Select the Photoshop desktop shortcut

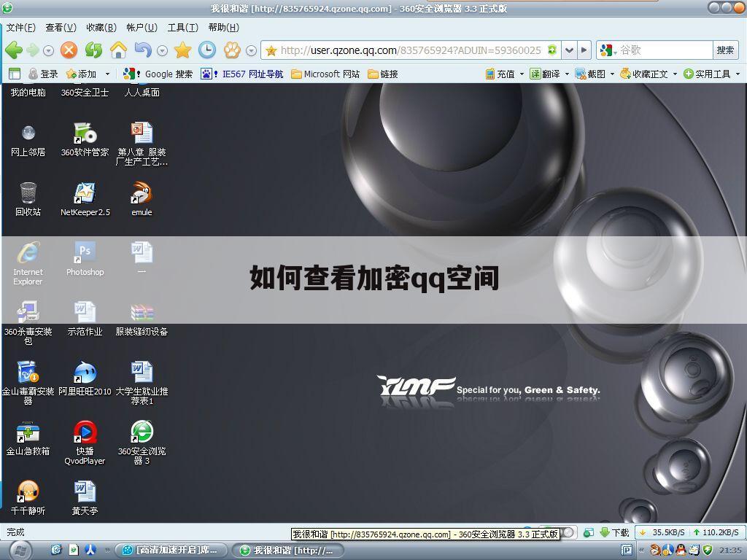pos(85,259)
